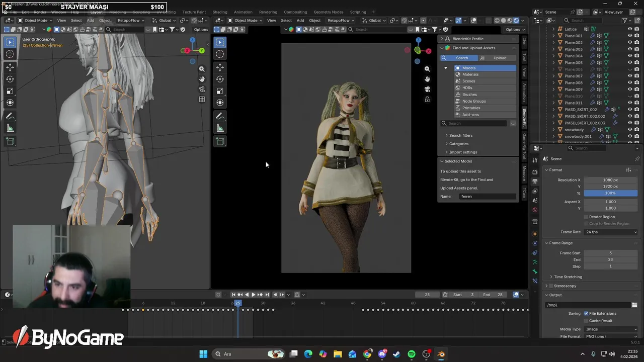644x362 pixels.
Task: Hide Plane.001 in the outliner
Action: coord(629,36)
